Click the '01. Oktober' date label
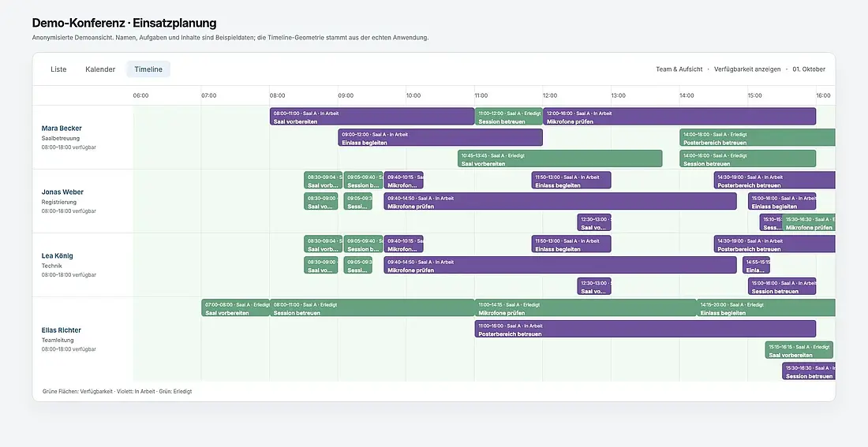 (809, 69)
